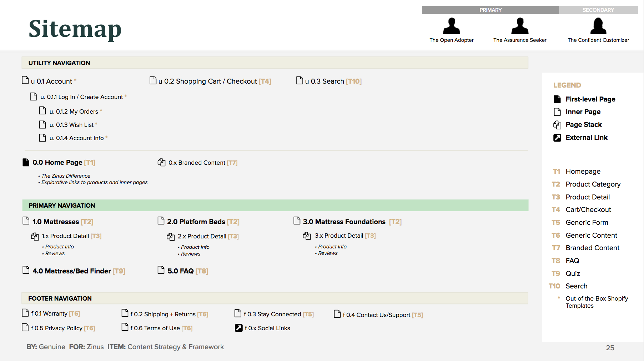Click the Inner Page icon in the Legend
This screenshot has width=644, height=361.
coord(557,112)
